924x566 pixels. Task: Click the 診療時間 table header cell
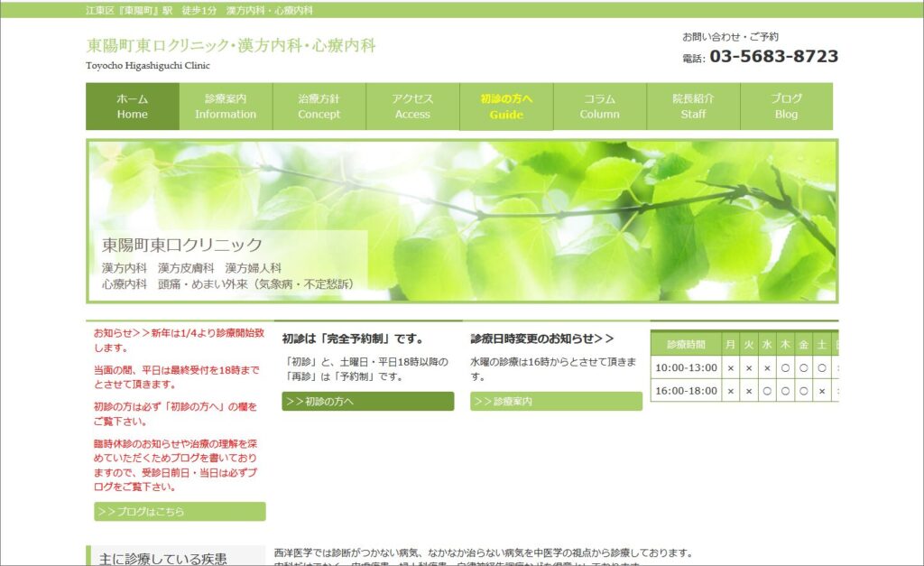pos(686,344)
